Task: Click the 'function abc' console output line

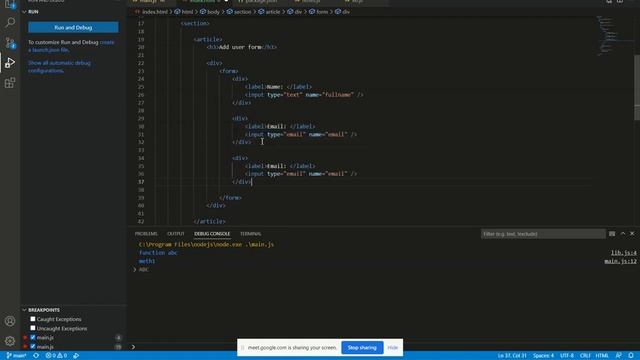Action: [158, 253]
